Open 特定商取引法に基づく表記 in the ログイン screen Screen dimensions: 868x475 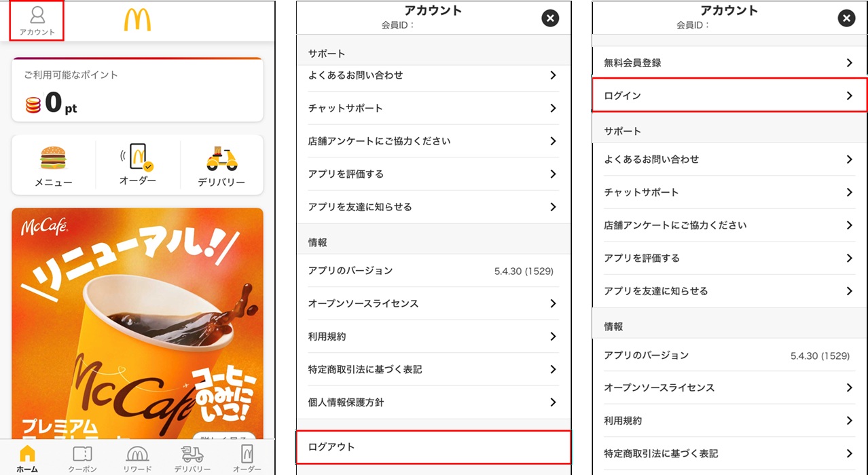tap(729, 453)
